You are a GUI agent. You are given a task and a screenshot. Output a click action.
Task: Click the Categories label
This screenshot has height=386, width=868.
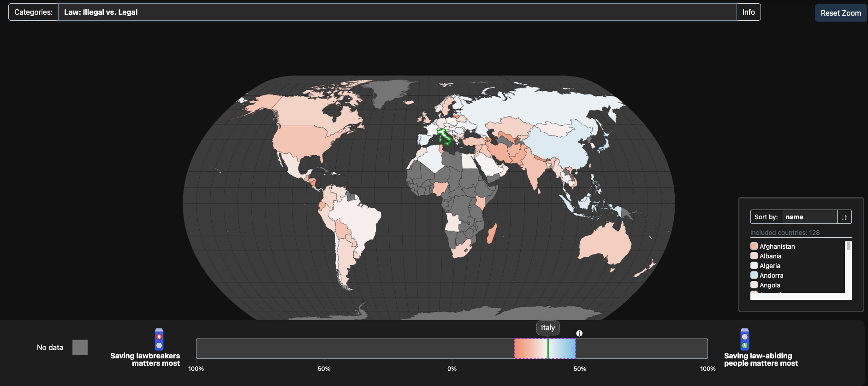(x=33, y=12)
